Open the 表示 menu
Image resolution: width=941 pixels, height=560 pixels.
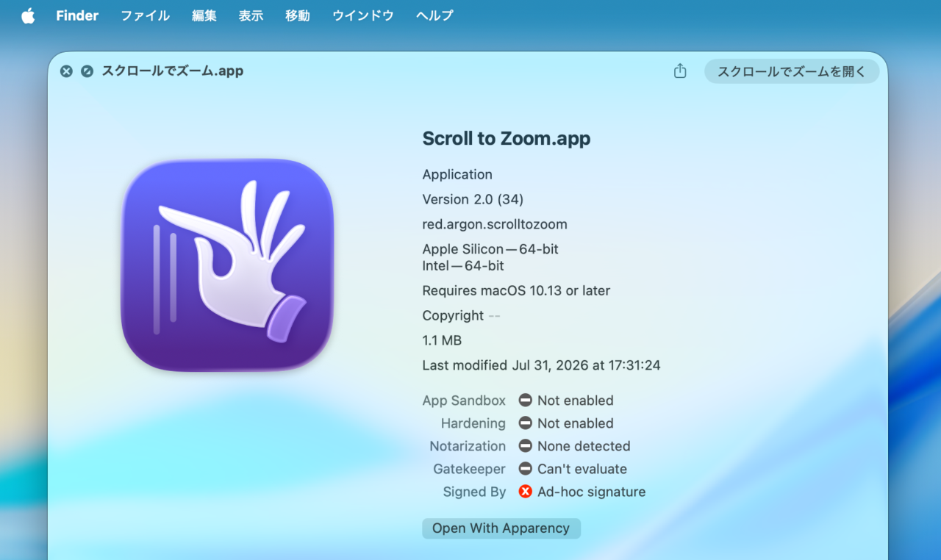[251, 15]
